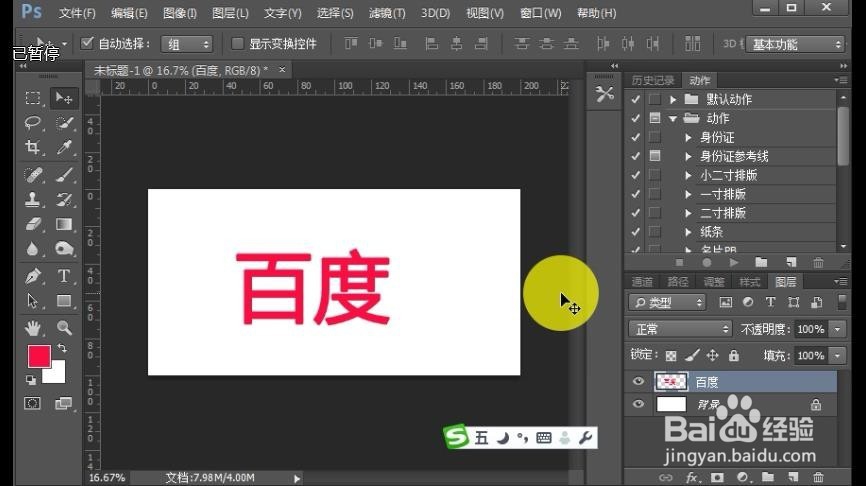This screenshot has width=866, height=486.
Task: Open the 图层(L) menu
Action: pyautogui.click(x=230, y=13)
